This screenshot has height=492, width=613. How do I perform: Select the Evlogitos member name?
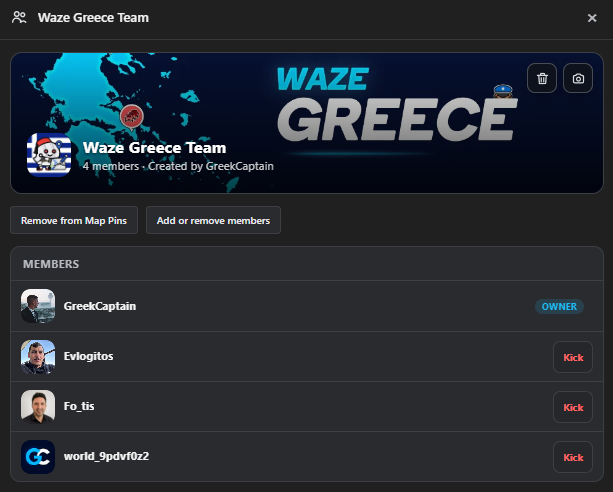pos(88,356)
